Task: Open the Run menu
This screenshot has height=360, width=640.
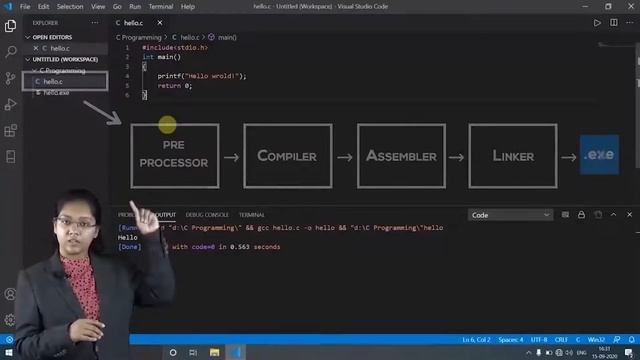Action: point(135,7)
